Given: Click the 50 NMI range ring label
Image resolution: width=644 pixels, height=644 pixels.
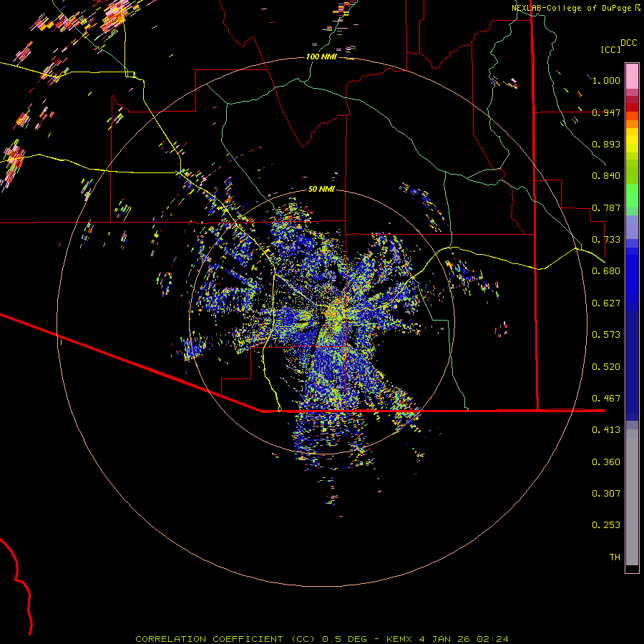Looking at the screenshot, I should 321,189.
